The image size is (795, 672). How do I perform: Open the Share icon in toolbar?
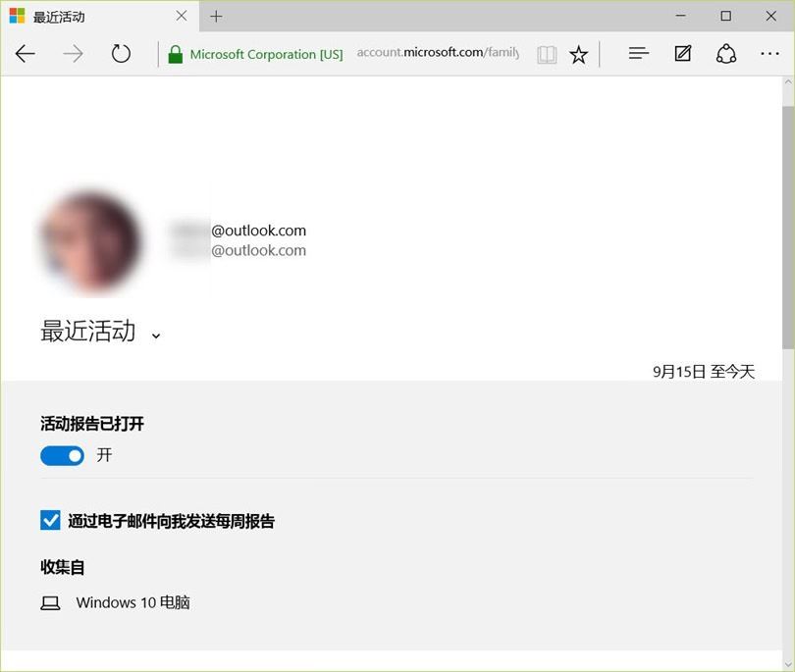pyautogui.click(x=726, y=54)
